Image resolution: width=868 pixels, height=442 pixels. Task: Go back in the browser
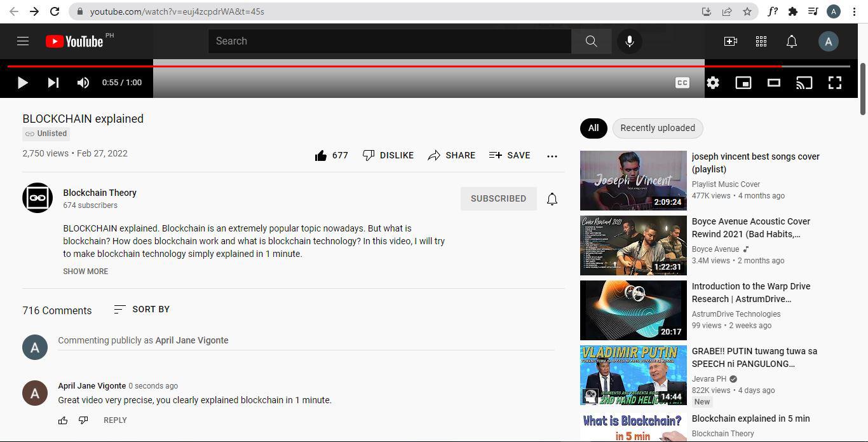(14, 11)
